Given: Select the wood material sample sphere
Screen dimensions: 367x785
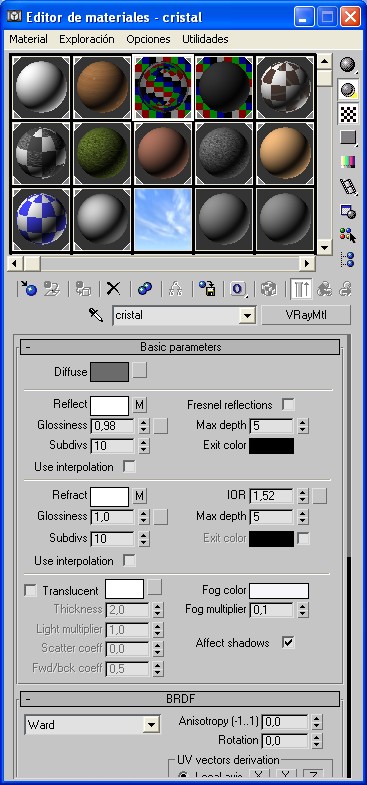Looking at the screenshot, I should [102, 87].
